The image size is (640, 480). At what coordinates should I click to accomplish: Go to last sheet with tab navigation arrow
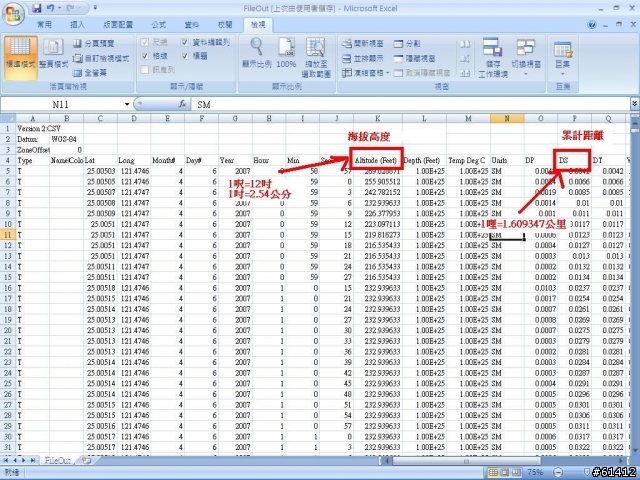[33, 460]
